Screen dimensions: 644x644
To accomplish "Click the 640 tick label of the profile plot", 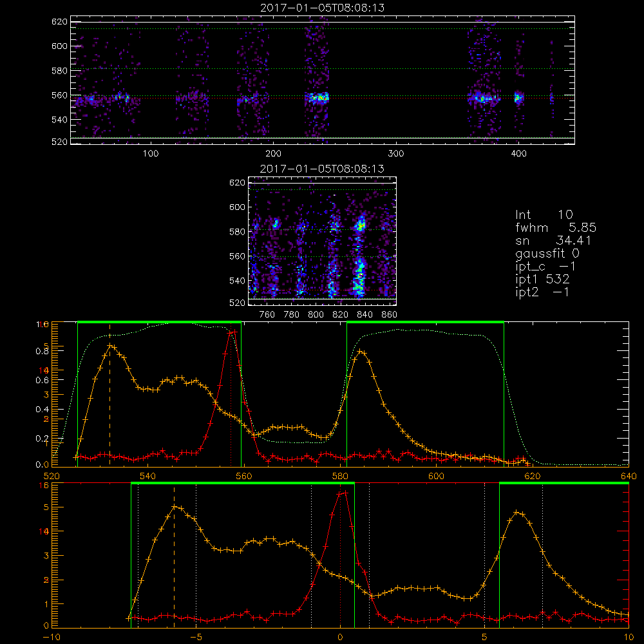I will pos(629,477).
